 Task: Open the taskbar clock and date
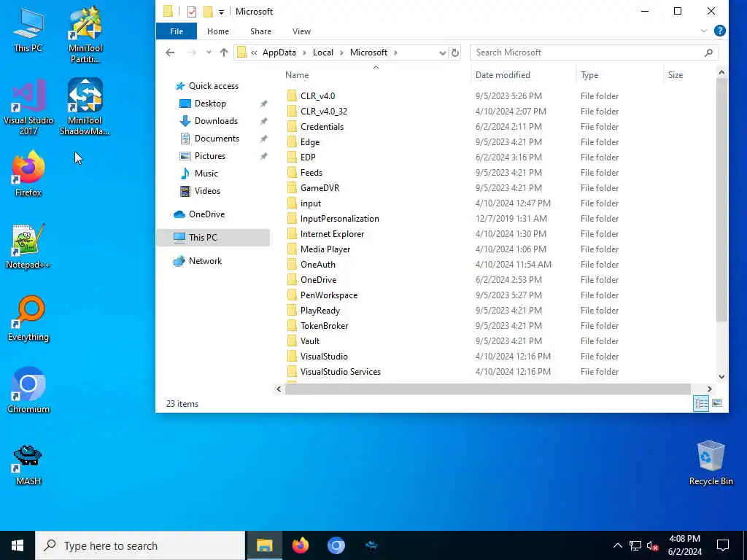(684, 545)
